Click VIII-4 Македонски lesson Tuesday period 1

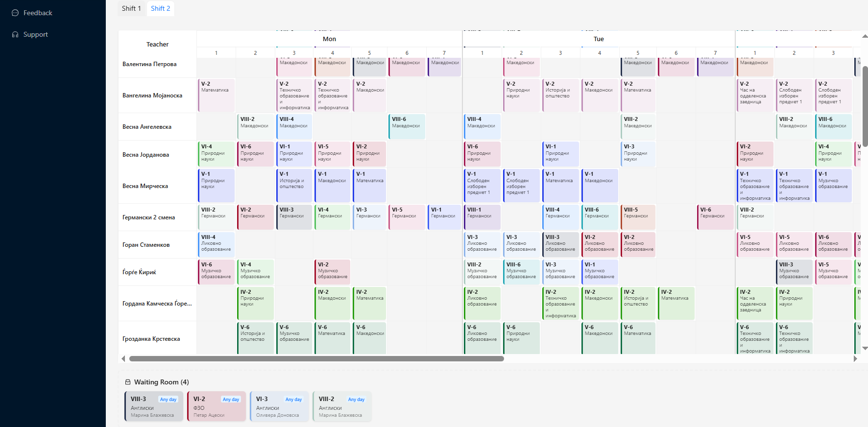click(482, 126)
